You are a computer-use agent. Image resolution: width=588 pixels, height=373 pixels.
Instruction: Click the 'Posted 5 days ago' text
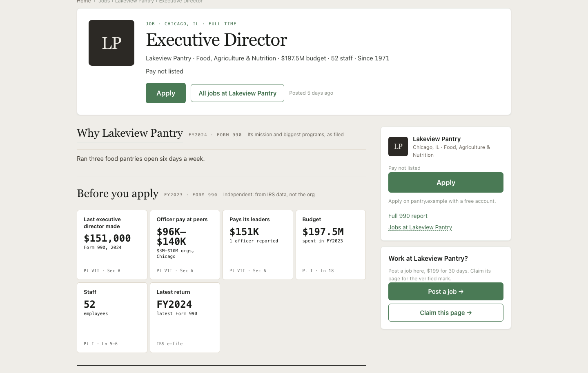tap(311, 93)
